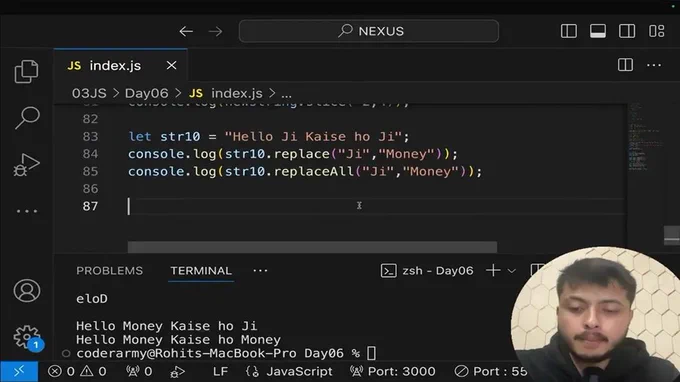Click the replace call on line 84
The image size is (680, 382).
(301, 154)
